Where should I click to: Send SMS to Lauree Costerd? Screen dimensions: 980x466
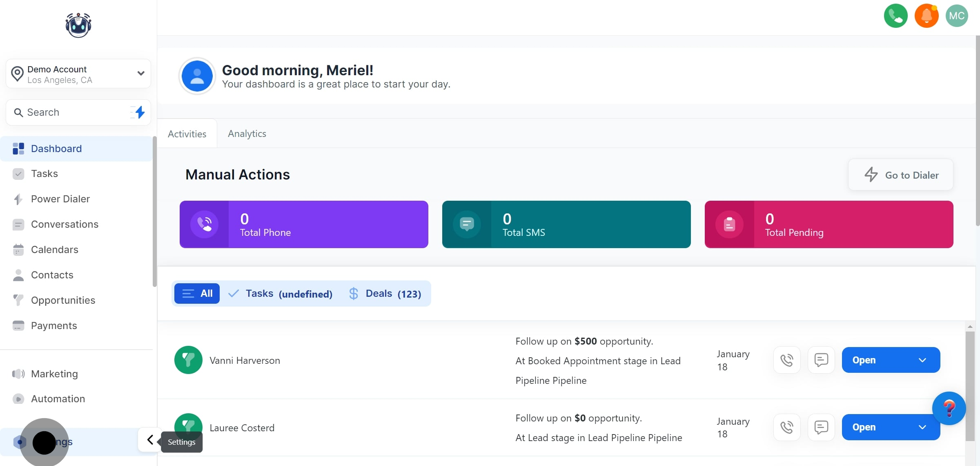coord(821,427)
